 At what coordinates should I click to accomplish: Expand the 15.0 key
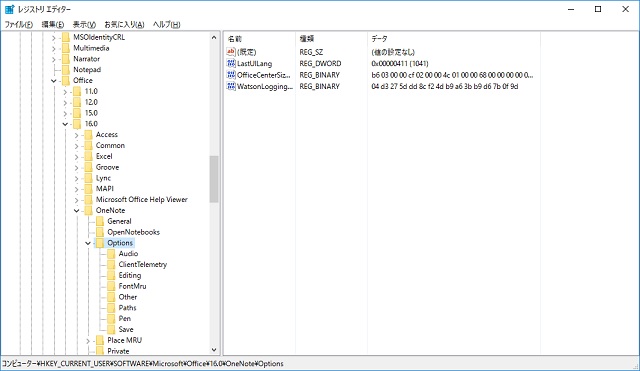(x=65, y=113)
